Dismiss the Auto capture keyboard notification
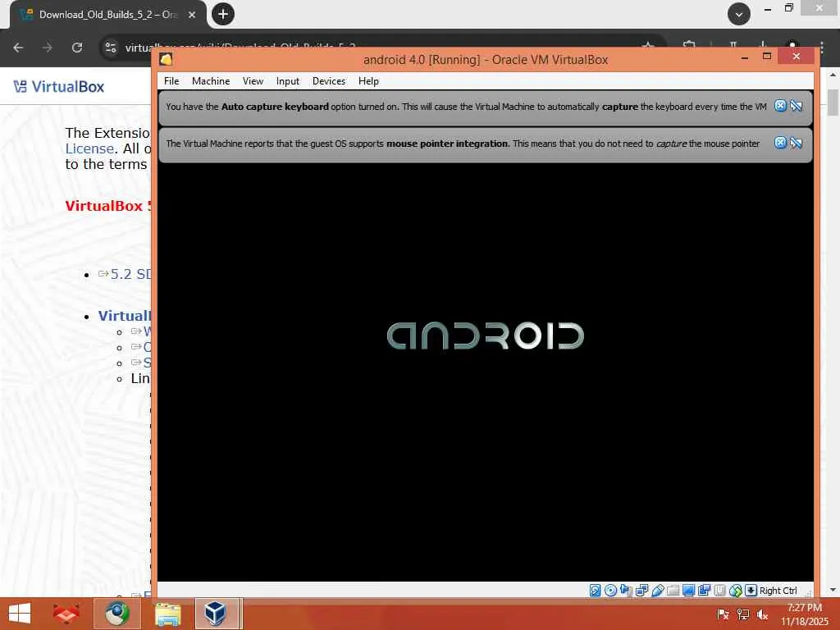Viewport: 840px width, 630px height. click(x=781, y=106)
